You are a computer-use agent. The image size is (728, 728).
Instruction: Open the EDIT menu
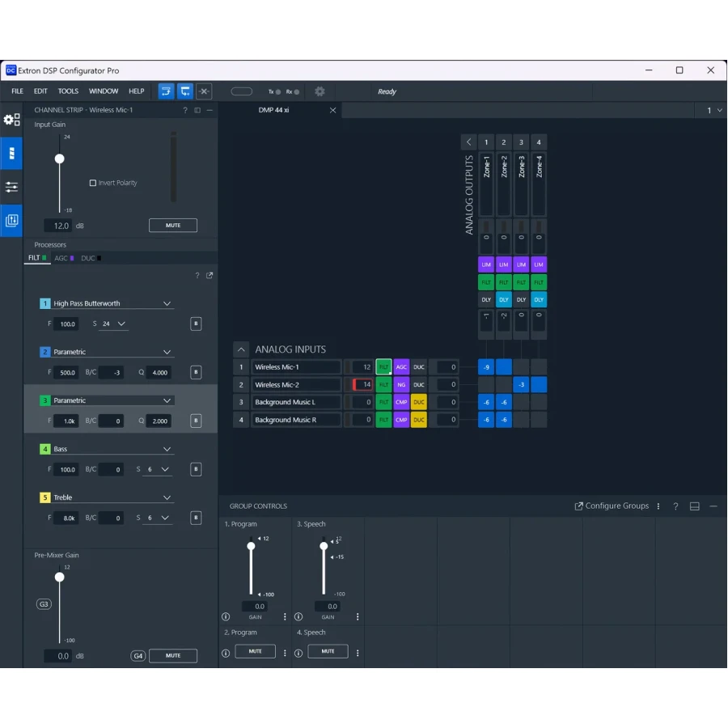pyautogui.click(x=40, y=91)
